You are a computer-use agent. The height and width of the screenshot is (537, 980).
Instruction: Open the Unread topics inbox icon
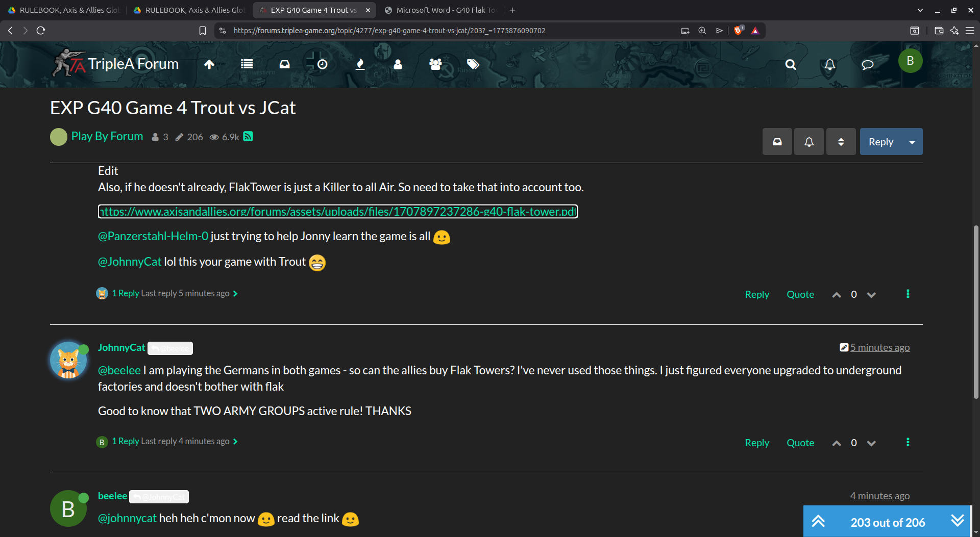(284, 64)
